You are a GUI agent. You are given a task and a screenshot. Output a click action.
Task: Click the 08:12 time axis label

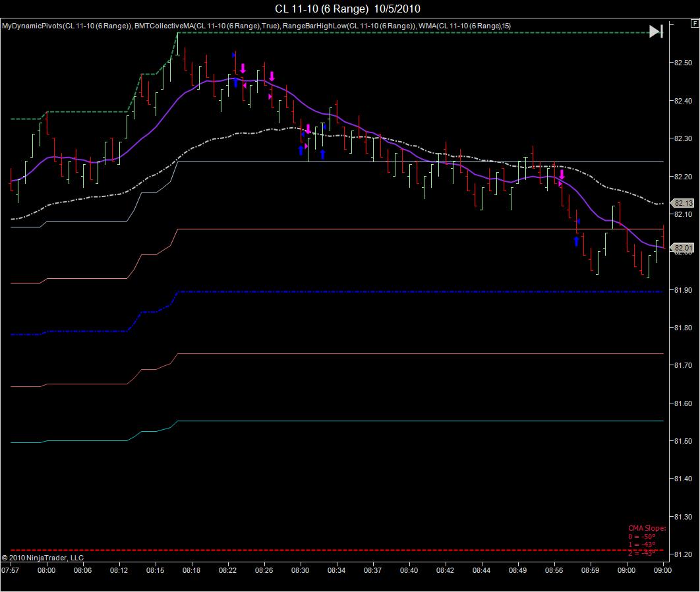coord(119,570)
